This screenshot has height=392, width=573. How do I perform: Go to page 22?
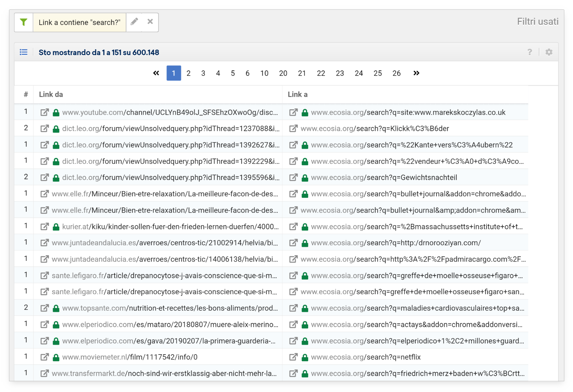(x=321, y=73)
